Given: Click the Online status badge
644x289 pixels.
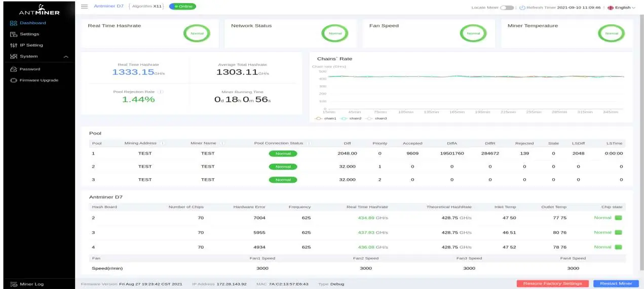Looking at the screenshot, I should 182,7.
